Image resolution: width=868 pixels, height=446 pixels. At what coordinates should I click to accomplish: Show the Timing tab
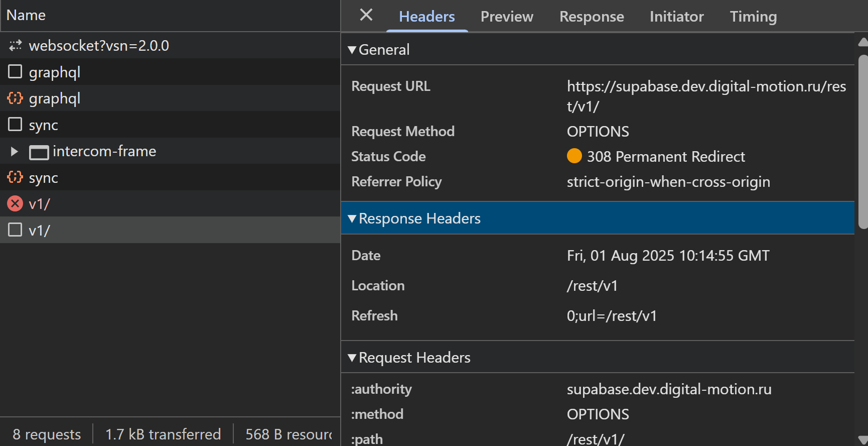753,17
